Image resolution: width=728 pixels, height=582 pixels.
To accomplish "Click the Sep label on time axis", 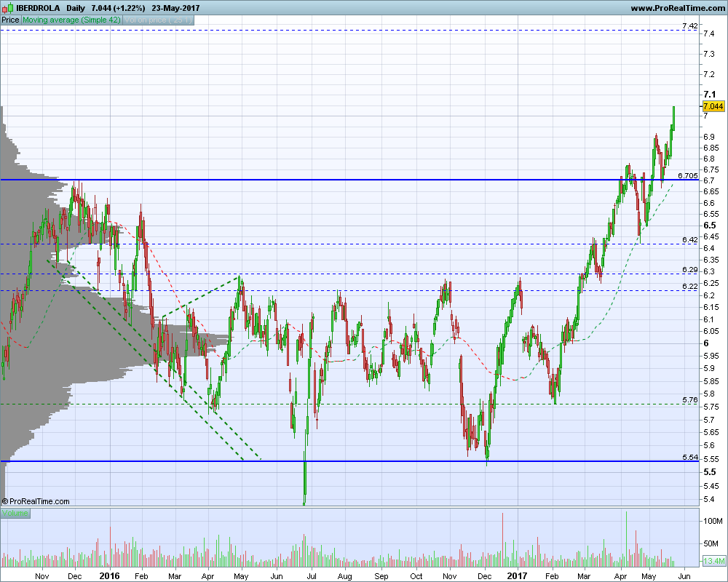I will click(x=381, y=576).
